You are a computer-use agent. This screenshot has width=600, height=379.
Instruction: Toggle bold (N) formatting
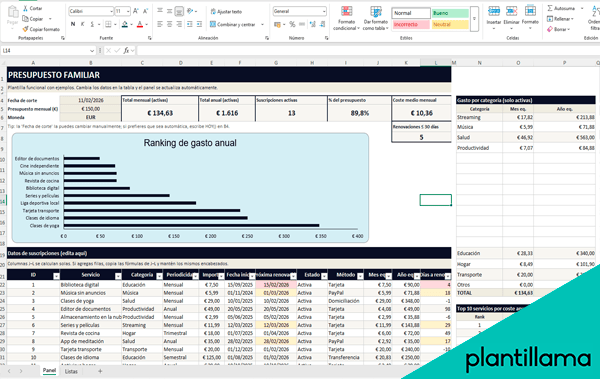pyautogui.click(x=73, y=24)
